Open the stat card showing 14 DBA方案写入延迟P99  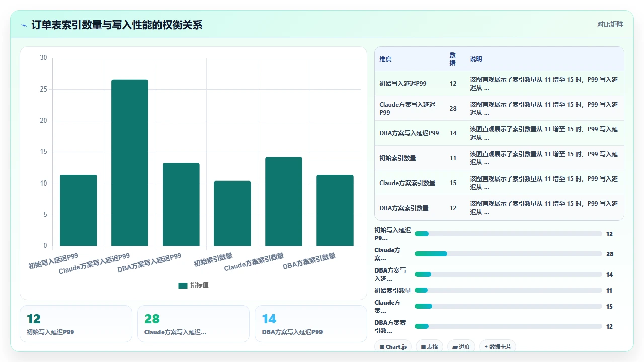tap(311, 324)
